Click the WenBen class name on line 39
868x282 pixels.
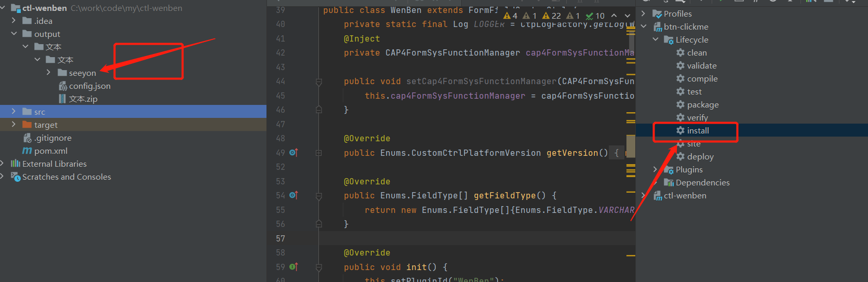coord(406,10)
